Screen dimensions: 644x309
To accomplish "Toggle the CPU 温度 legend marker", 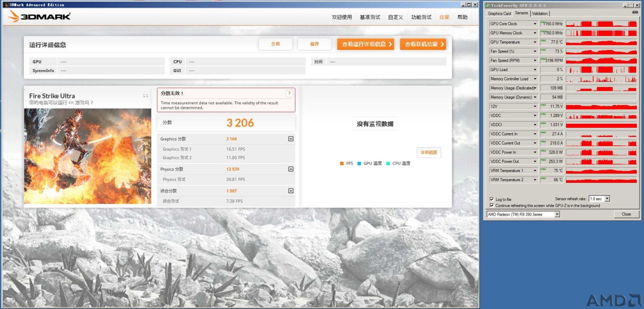I will click(388, 164).
